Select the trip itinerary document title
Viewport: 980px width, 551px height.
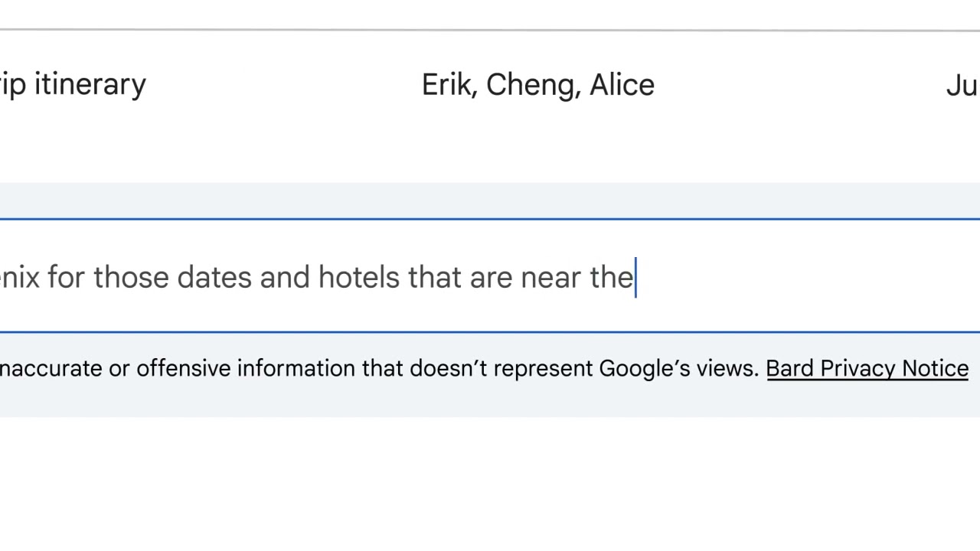point(73,84)
